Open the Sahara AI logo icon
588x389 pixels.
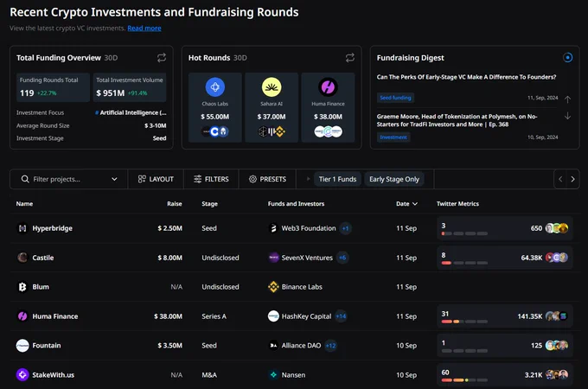pos(272,87)
